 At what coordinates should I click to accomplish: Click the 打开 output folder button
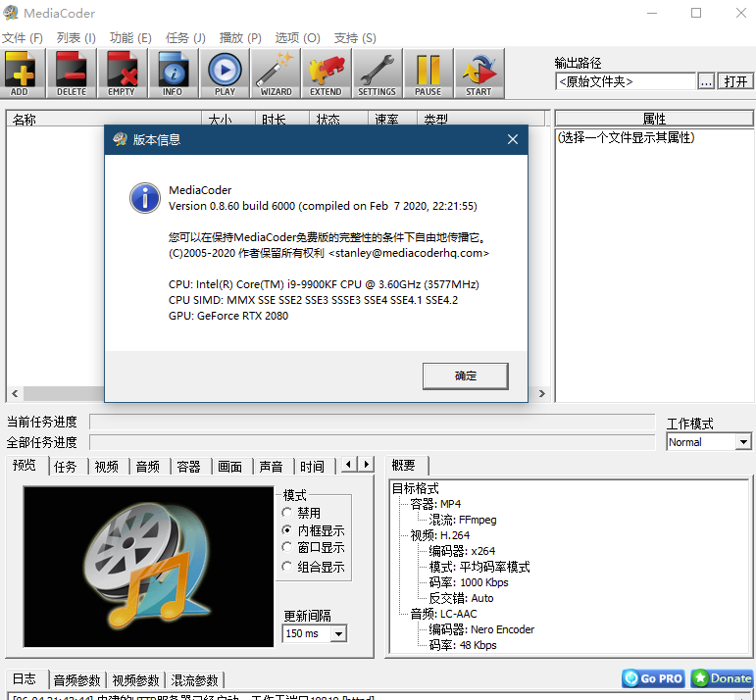735,81
